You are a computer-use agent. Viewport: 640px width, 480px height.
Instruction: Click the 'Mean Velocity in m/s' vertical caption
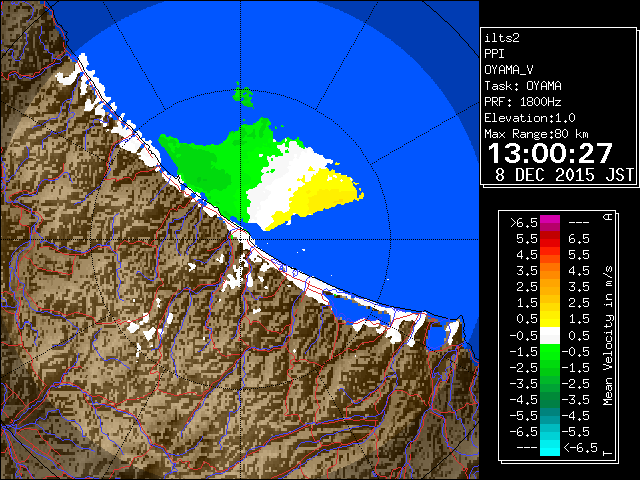click(608, 336)
